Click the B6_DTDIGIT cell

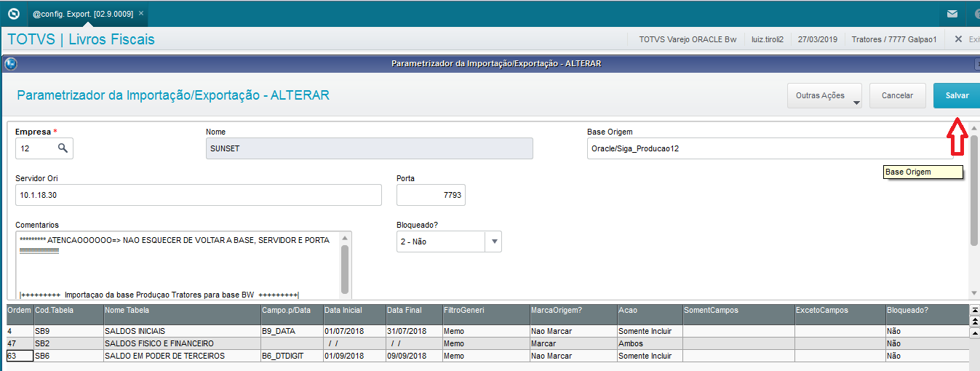pos(291,356)
